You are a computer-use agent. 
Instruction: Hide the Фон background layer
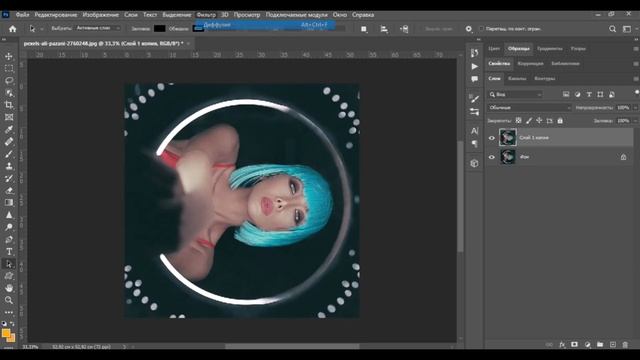(x=492, y=157)
